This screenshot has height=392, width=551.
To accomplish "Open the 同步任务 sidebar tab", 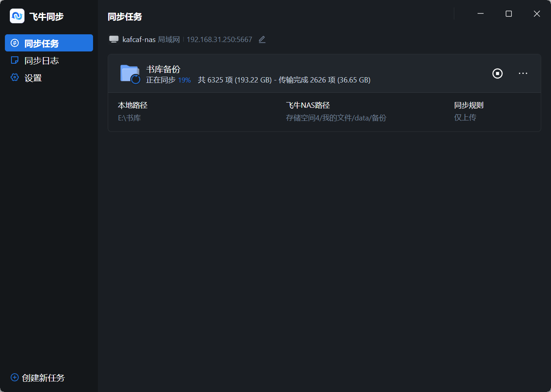I will [x=49, y=43].
